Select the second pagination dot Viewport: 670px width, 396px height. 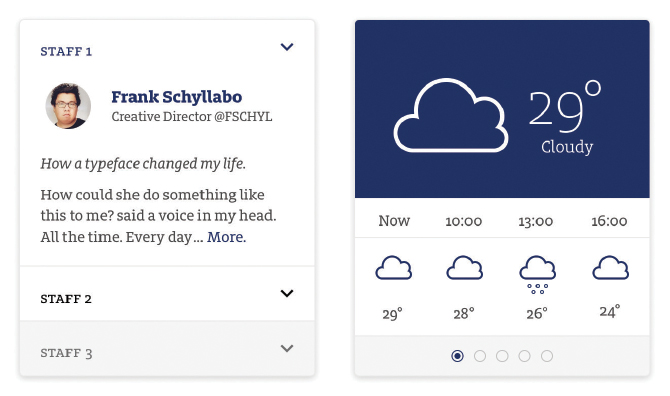click(480, 356)
